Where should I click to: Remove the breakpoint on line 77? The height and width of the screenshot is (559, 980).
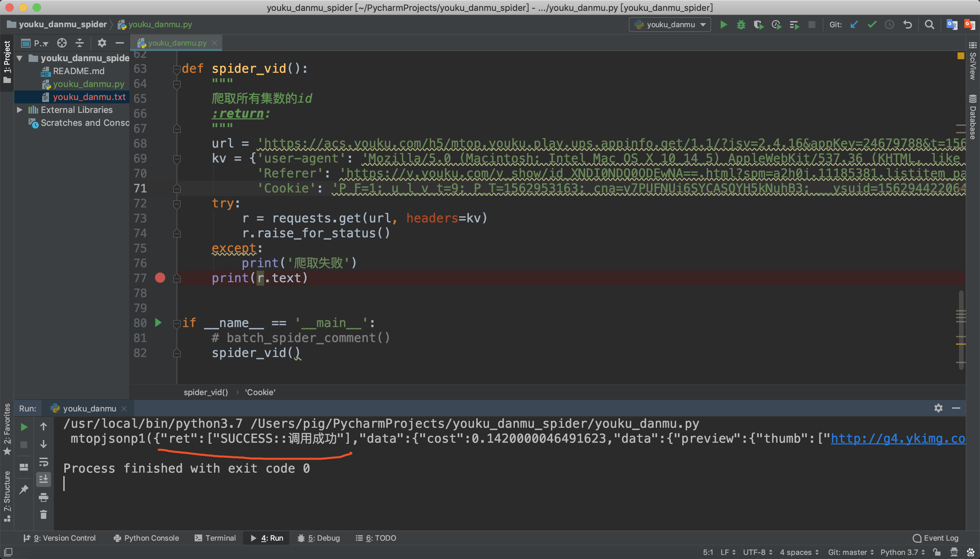160,277
